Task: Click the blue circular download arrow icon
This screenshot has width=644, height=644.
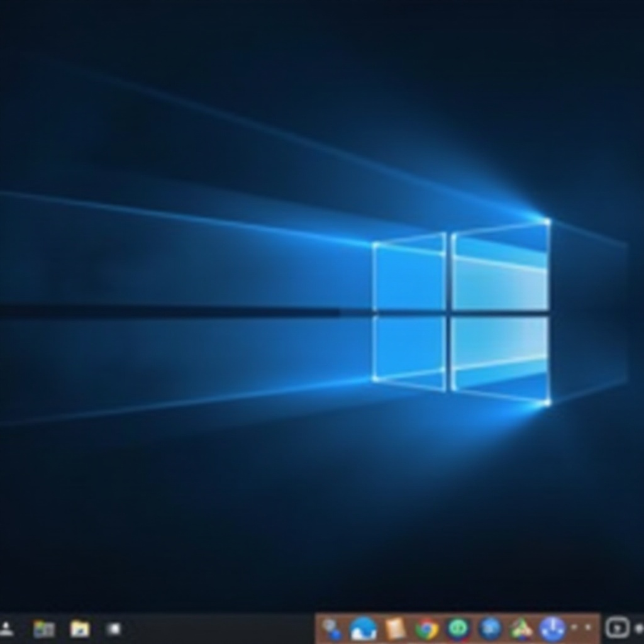Action: pos(552,628)
